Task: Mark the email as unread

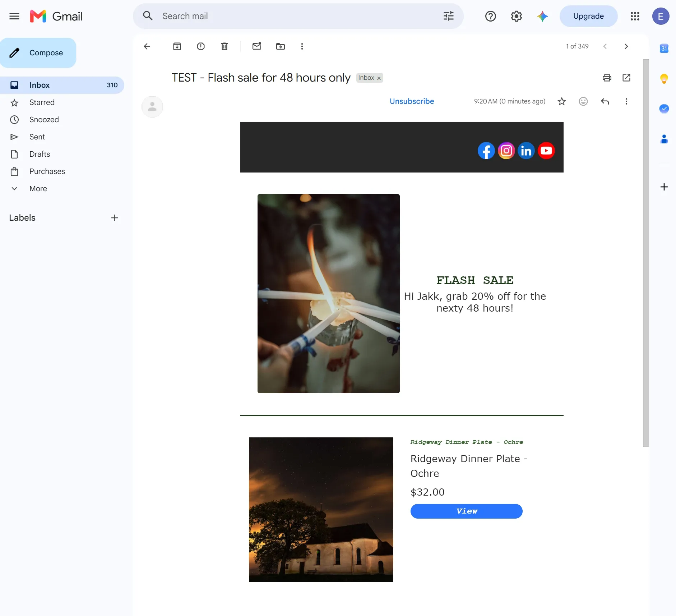Action: click(257, 46)
